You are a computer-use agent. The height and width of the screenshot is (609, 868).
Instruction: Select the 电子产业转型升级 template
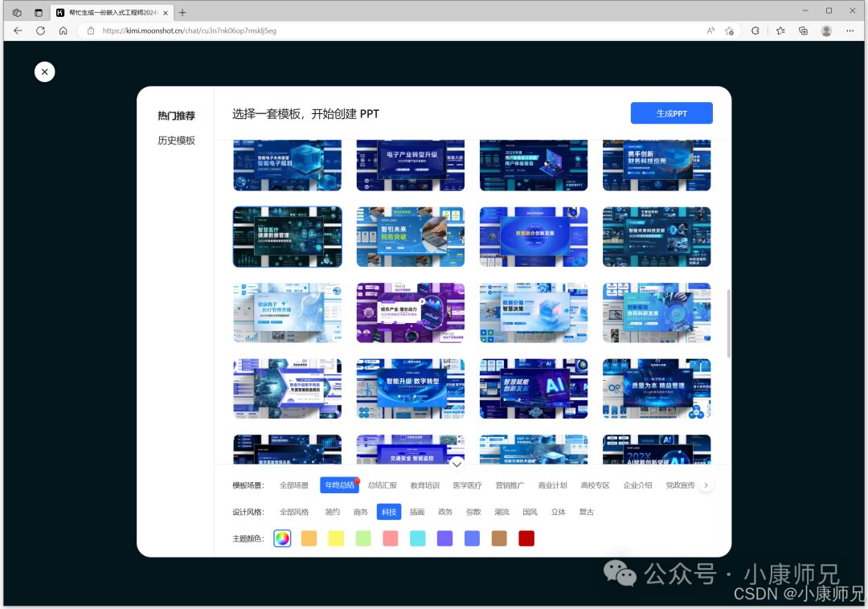410,166
